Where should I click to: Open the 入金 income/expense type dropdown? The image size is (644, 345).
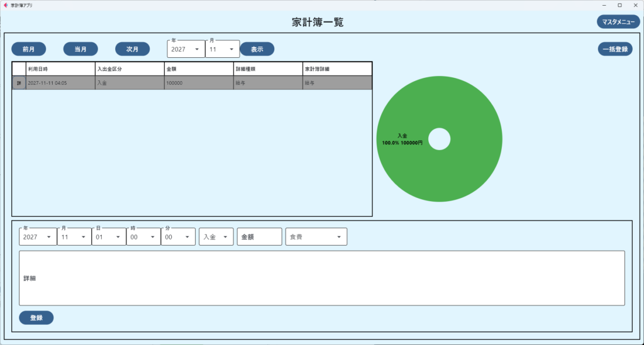(216, 237)
